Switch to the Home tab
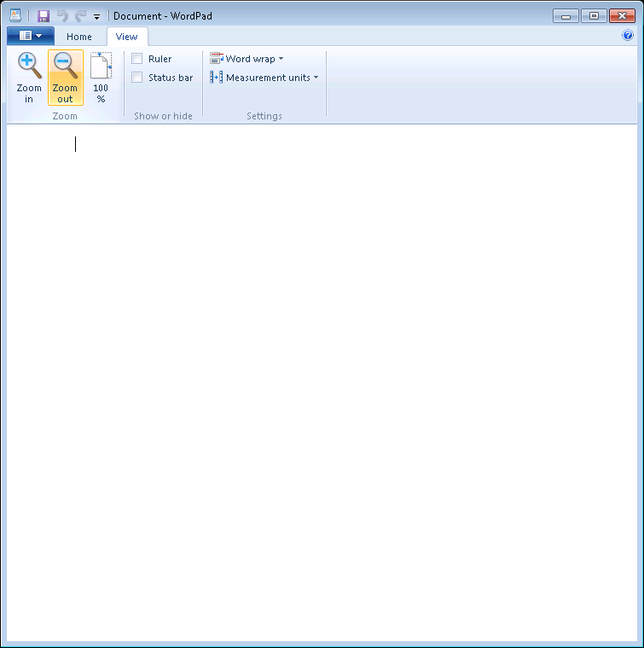644x648 pixels. pos(79,37)
